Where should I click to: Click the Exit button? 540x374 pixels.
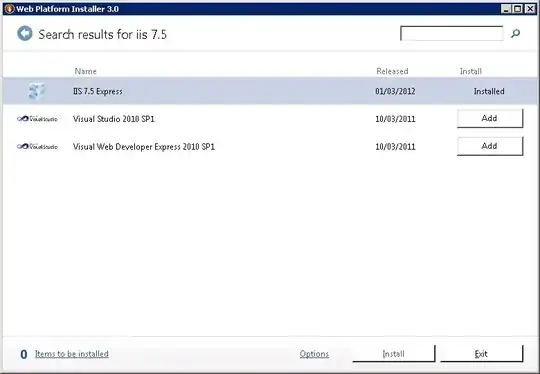click(x=481, y=354)
